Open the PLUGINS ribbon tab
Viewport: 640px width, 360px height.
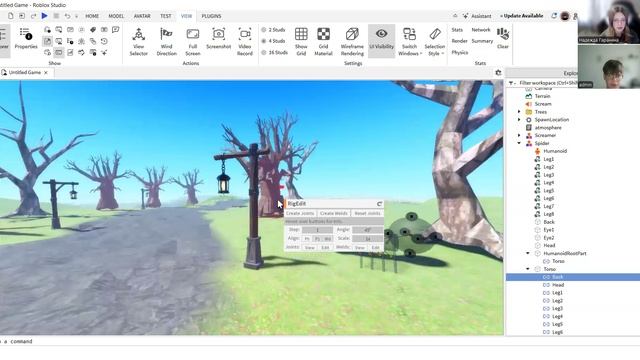pos(211,16)
